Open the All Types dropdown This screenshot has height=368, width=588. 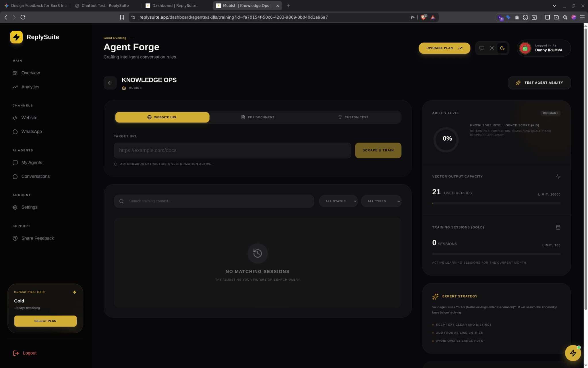click(381, 201)
